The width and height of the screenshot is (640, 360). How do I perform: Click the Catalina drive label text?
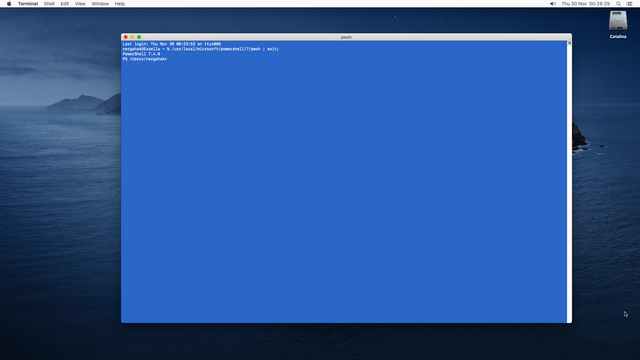coord(618,37)
